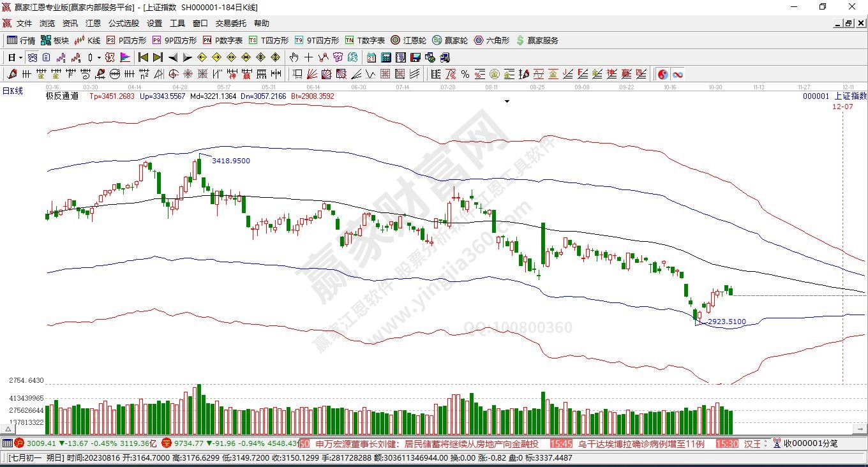Click the calendar date icon
The image size is (868, 467).
(x=371, y=57)
